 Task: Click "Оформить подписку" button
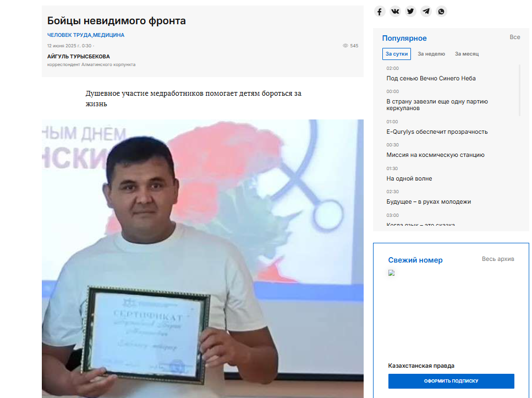(x=451, y=381)
